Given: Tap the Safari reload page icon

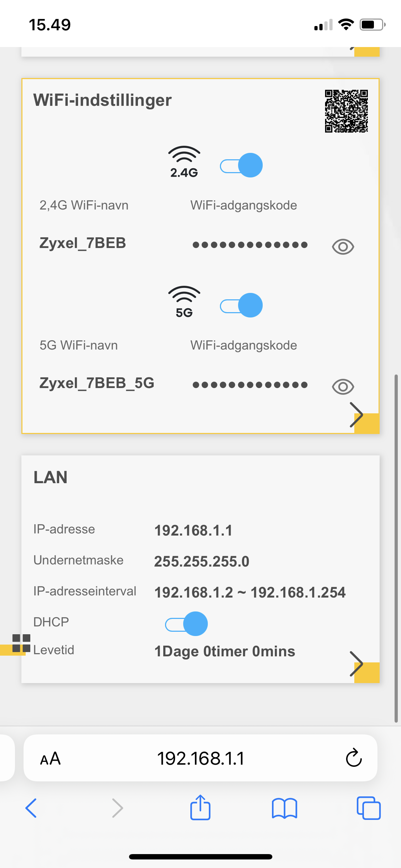Looking at the screenshot, I should click(354, 758).
